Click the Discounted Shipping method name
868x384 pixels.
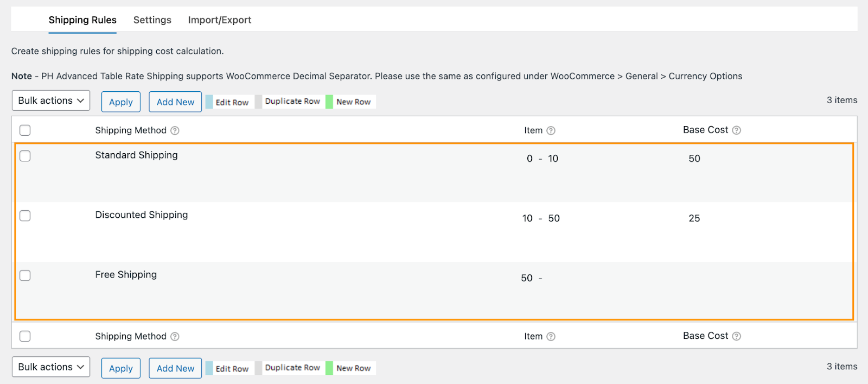pos(142,215)
